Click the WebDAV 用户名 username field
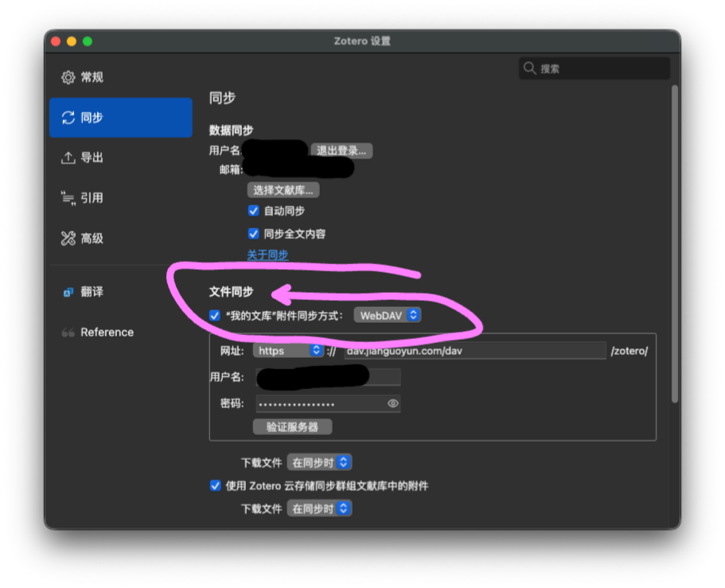Image resolution: width=725 pixels, height=588 pixels. 329,377
